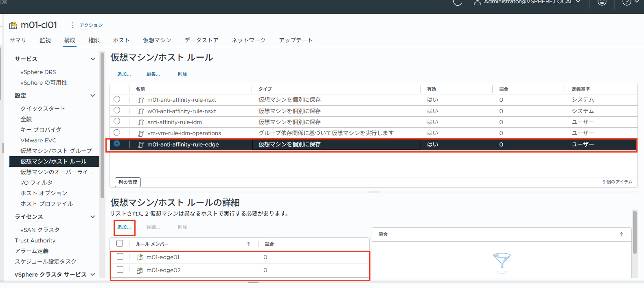
Task: Select radio for anti-affinity-rule-idm
Action: pyautogui.click(x=117, y=121)
